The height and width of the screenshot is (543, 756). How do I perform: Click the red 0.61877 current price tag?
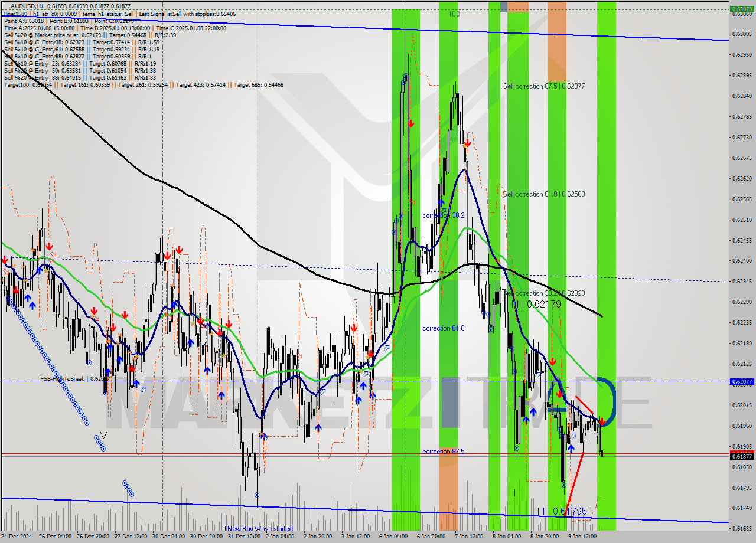click(742, 456)
